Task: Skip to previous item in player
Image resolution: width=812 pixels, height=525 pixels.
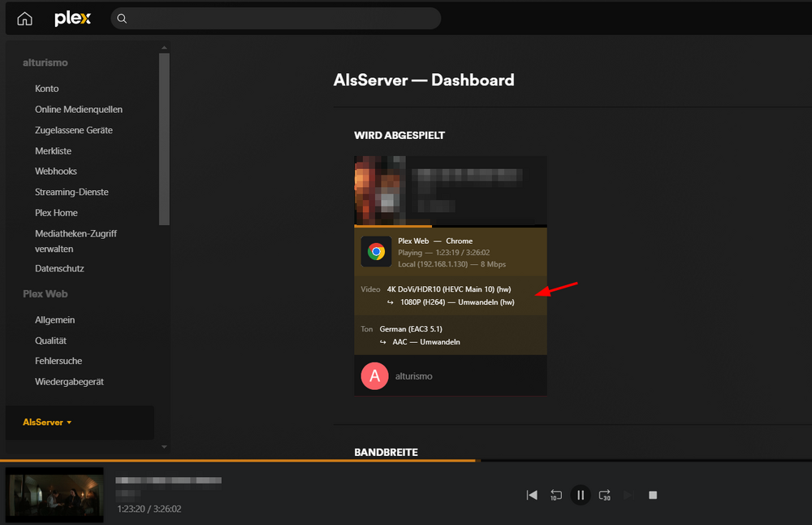Action: coord(532,495)
